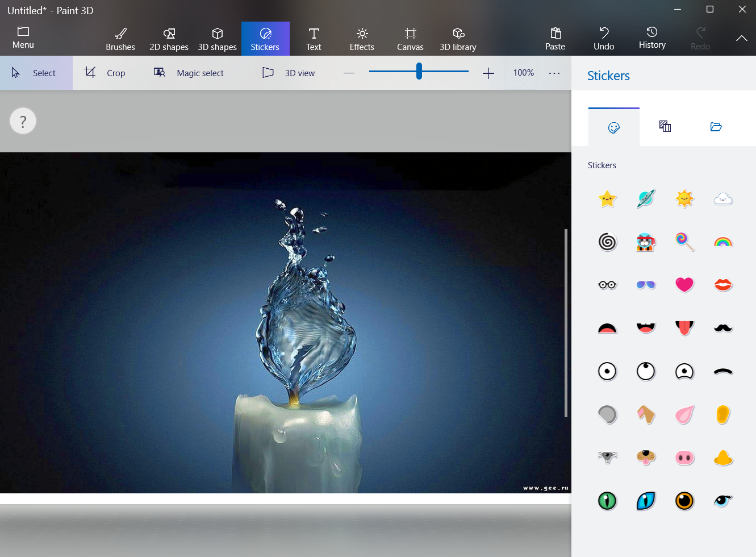The height and width of the screenshot is (557, 756).
Task: Select the rainbow sticker
Action: click(x=722, y=242)
